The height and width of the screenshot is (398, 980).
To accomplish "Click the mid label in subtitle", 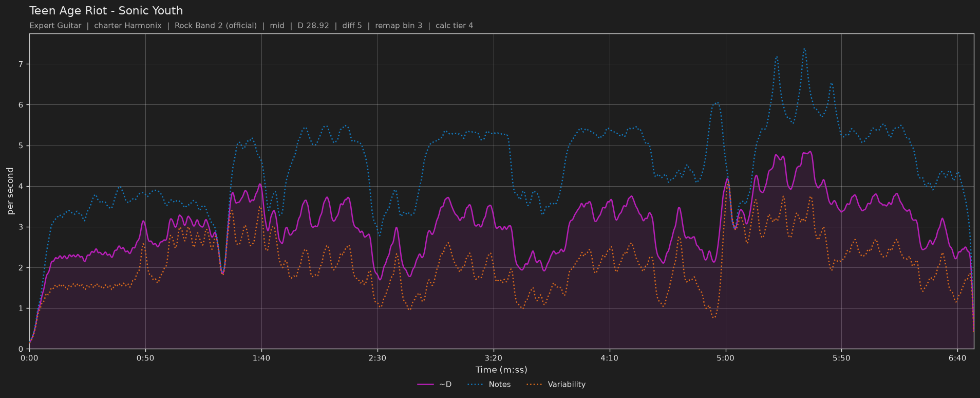I will (277, 26).
